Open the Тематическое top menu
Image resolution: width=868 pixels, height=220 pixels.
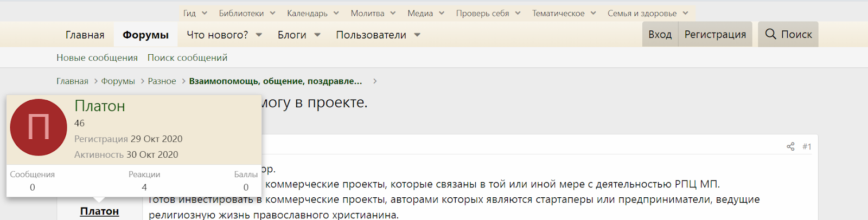(558, 13)
